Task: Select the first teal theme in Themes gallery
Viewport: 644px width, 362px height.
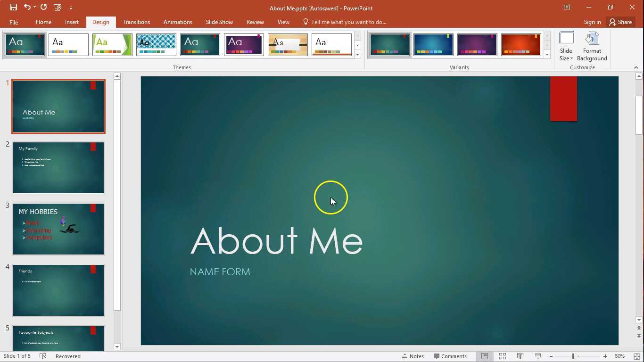Action: pyautogui.click(x=25, y=44)
